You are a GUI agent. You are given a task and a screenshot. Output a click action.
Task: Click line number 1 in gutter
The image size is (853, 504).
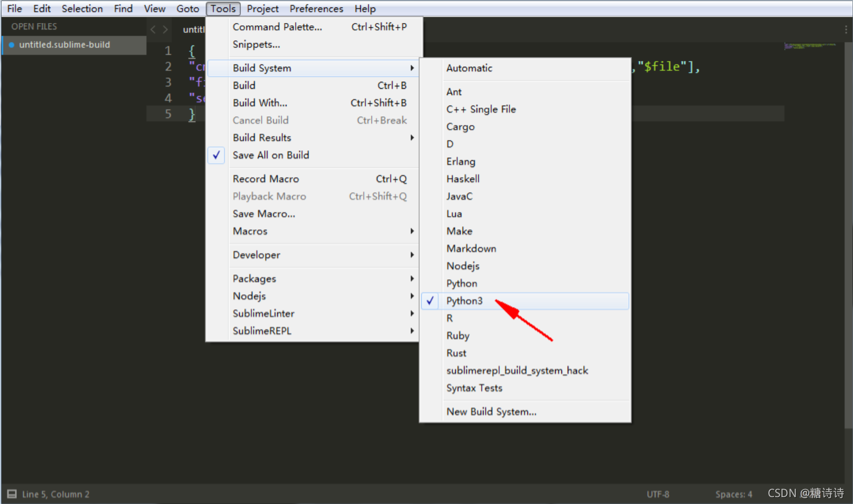[x=168, y=51]
